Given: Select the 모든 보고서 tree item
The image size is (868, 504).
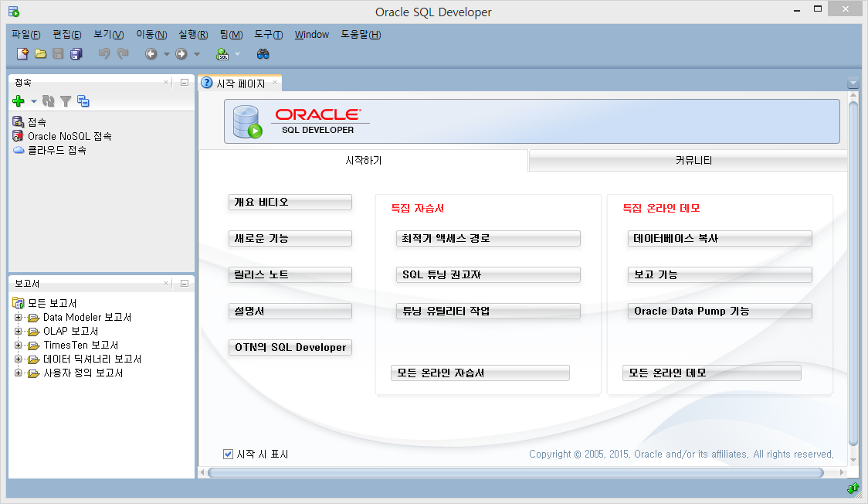Looking at the screenshot, I should [x=52, y=304].
